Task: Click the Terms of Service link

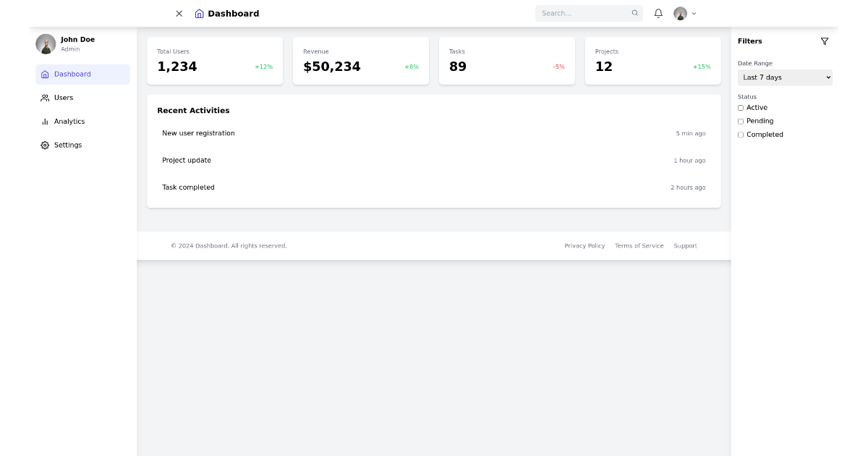Action: [x=639, y=245]
